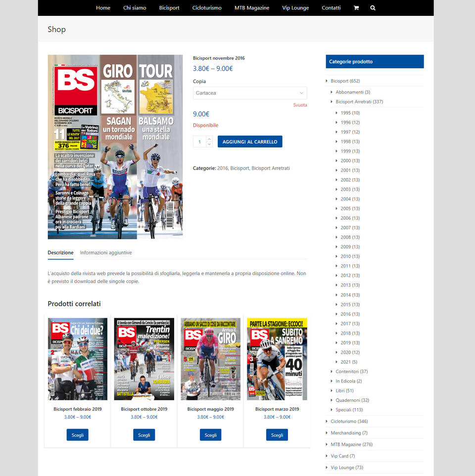Select the 2003 (13) archive year
Viewport: 475px width, 476px height.
[x=350, y=190]
